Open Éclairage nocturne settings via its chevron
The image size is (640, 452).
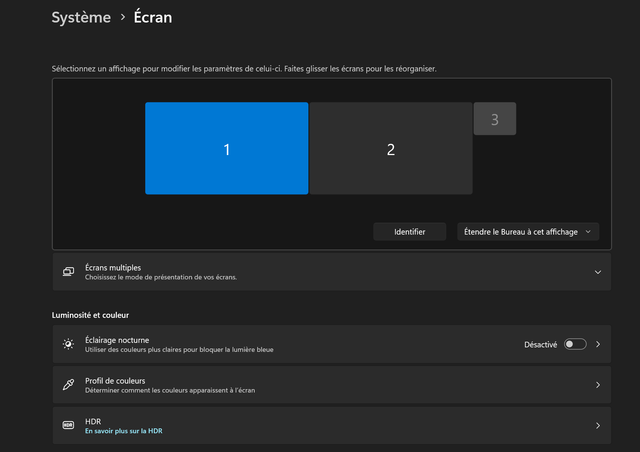click(598, 344)
